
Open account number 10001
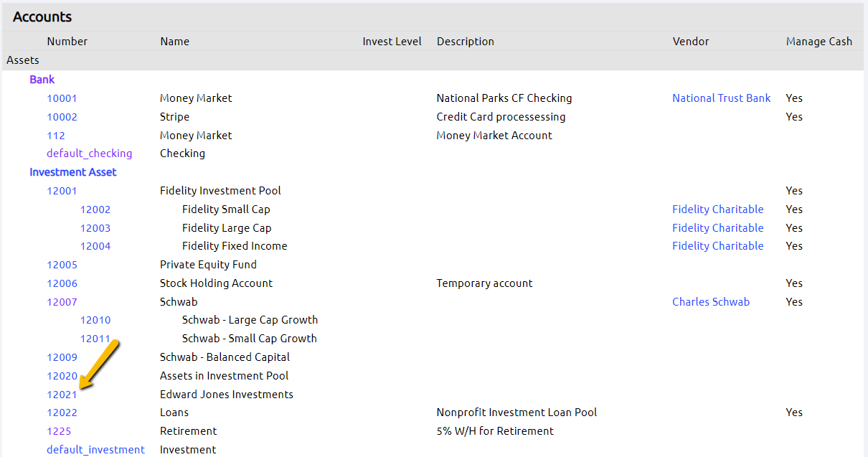coord(62,98)
